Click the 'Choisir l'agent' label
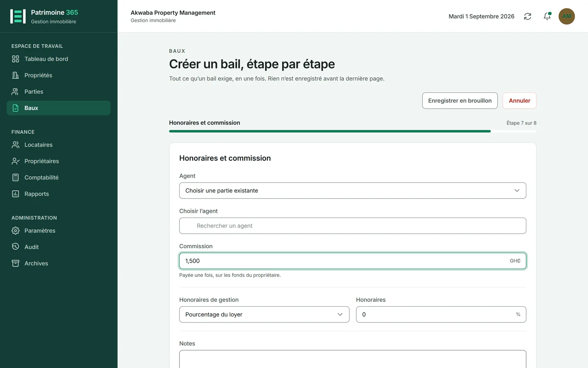The width and height of the screenshot is (588, 368). (198, 211)
